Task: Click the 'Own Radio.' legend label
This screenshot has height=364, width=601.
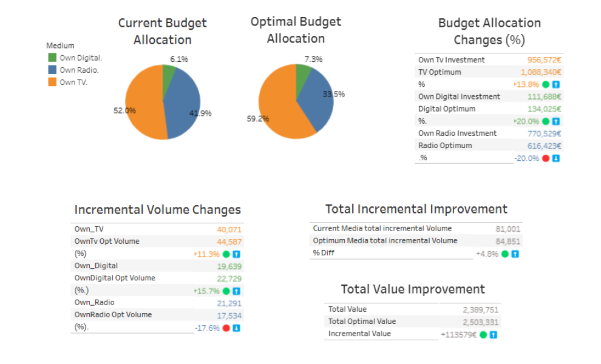Action: pyautogui.click(x=79, y=70)
